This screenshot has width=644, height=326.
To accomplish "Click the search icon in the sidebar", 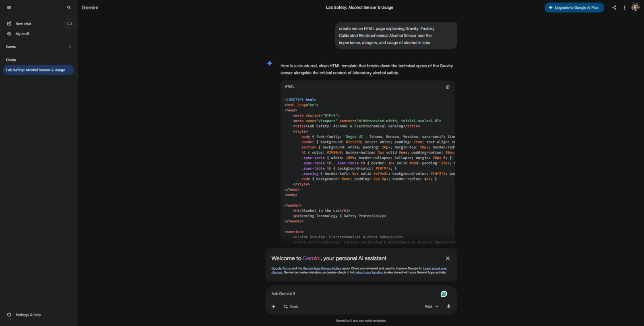I will point(69,8).
